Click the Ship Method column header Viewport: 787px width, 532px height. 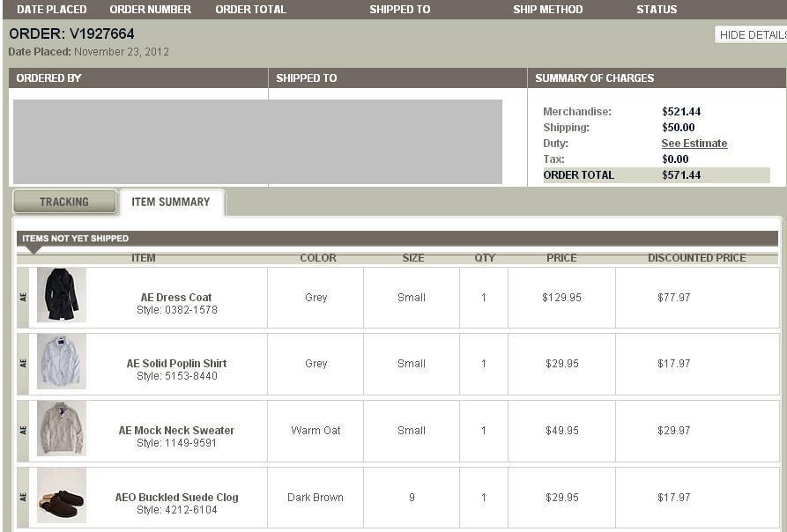pos(547,10)
